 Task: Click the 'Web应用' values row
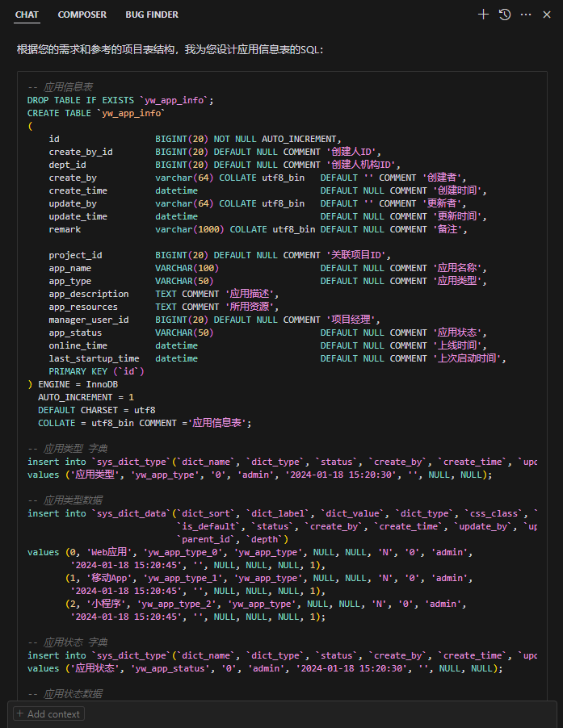pyautogui.click(x=258, y=552)
